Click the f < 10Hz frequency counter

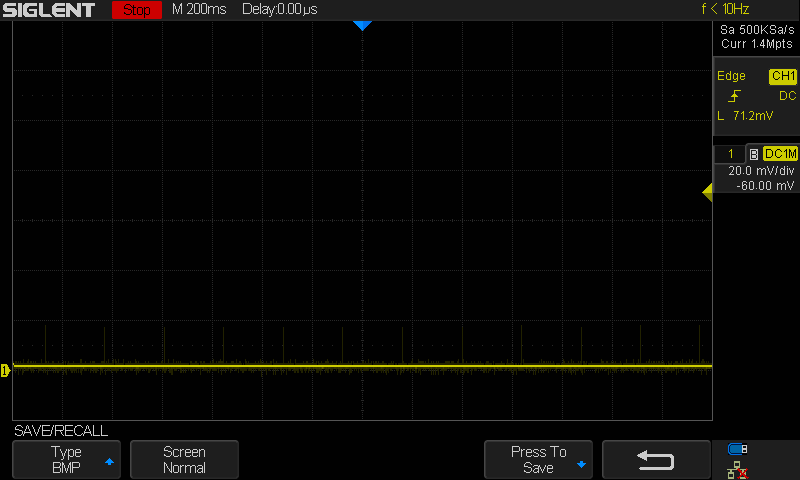[x=725, y=9]
